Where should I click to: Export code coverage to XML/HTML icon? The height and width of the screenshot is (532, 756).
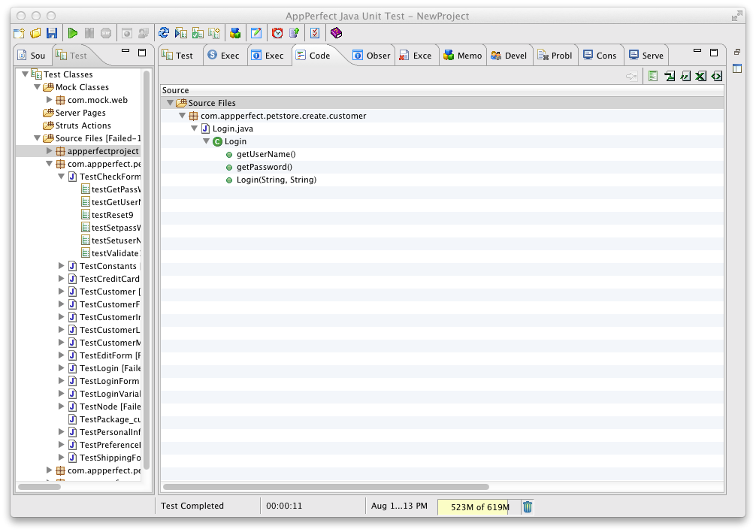click(716, 76)
